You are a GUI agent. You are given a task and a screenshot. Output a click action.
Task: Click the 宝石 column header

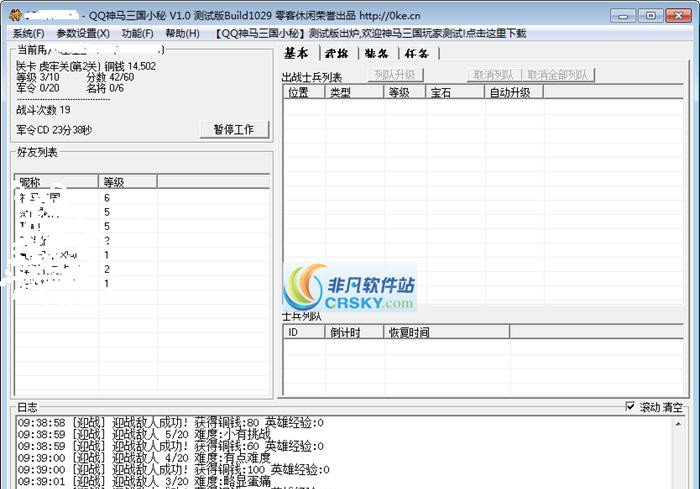click(x=455, y=92)
